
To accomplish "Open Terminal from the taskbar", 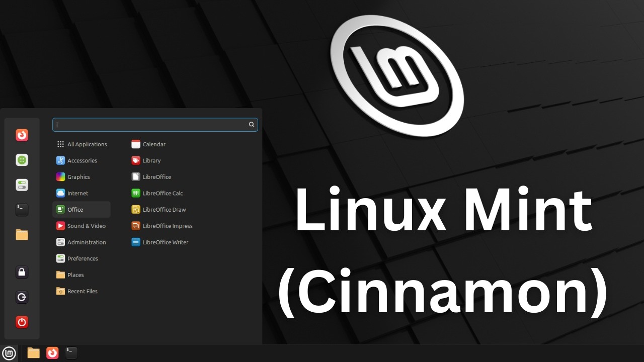I will [71, 353].
